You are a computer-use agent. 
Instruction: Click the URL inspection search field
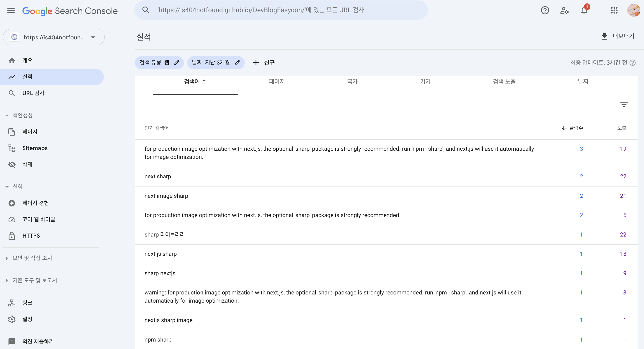pos(281,10)
